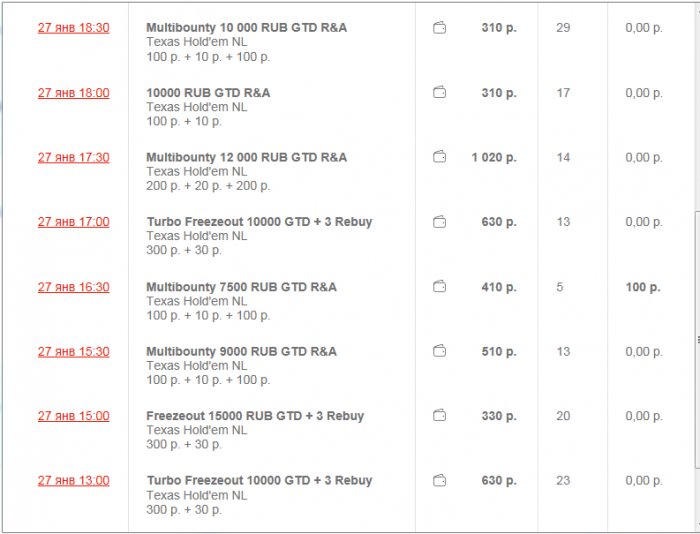
Task: Click wallet icon in the 17:00 Turbo Freezeout row
Action: [x=439, y=222]
